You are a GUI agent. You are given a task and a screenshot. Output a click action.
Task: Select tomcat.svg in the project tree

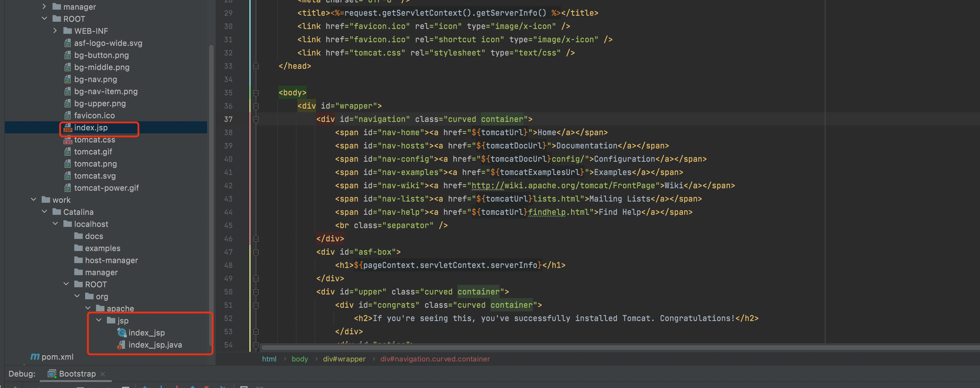click(x=95, y=176)
